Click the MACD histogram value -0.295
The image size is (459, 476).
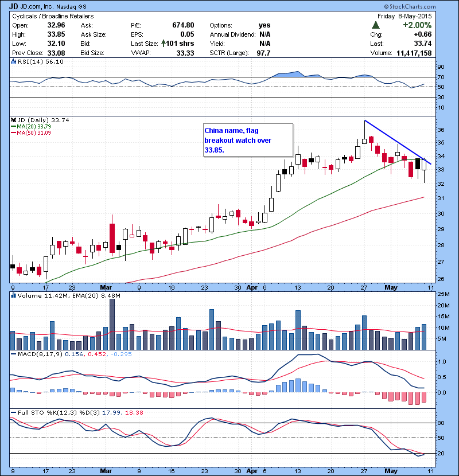coord(121,354)
